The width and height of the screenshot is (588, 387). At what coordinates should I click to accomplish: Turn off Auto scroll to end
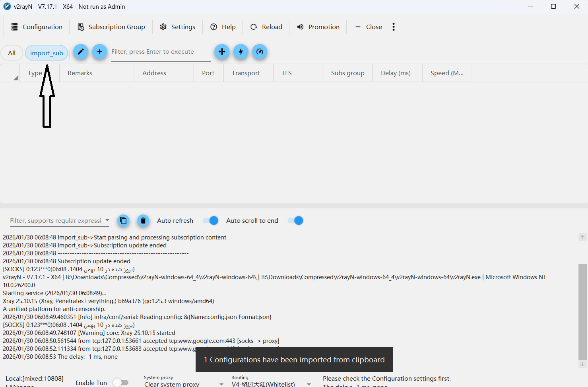tap(296, 220)
